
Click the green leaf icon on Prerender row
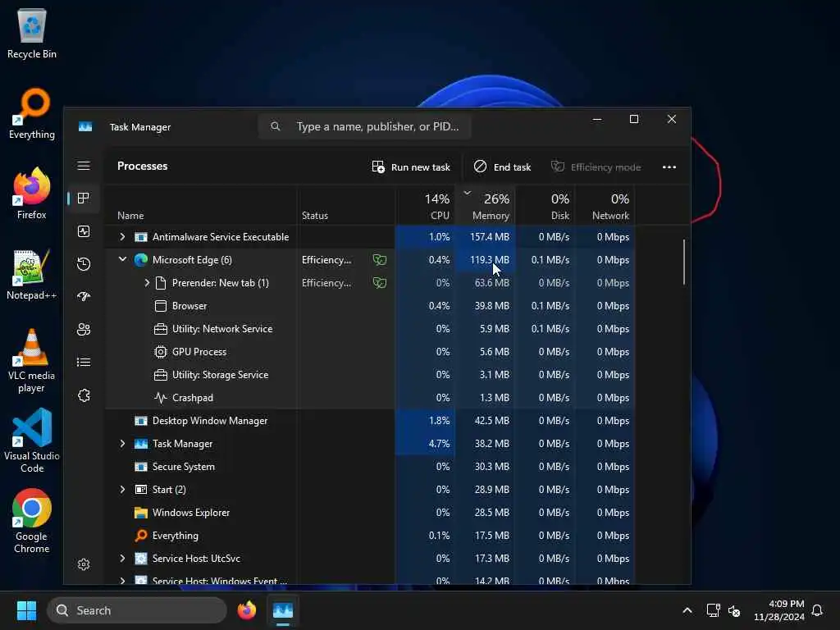[380, 283]
